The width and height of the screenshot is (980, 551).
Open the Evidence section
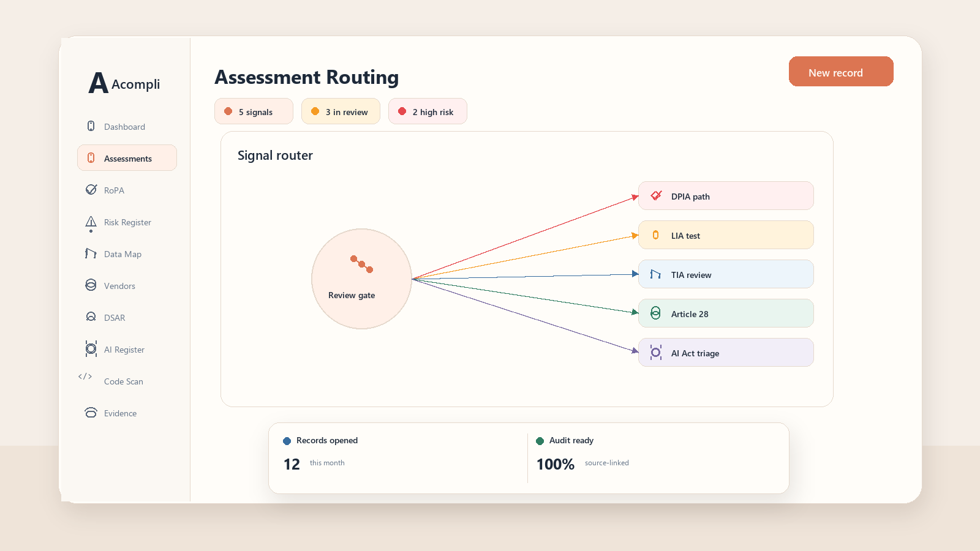pos(127,413)
